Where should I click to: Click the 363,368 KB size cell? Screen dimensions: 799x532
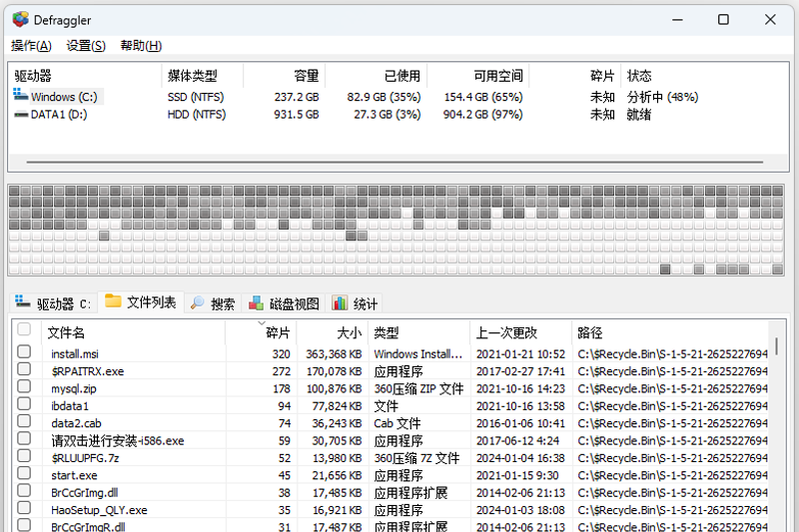(x=334, y=353)
